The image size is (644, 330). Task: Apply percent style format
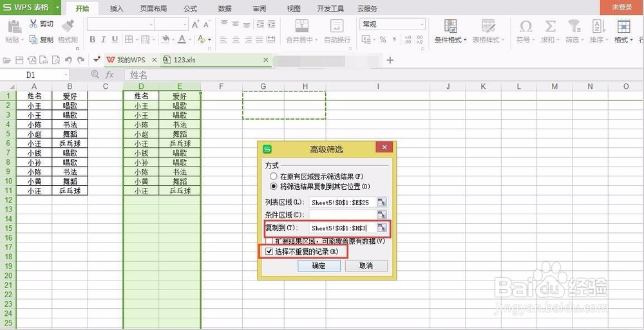point(383,40)
